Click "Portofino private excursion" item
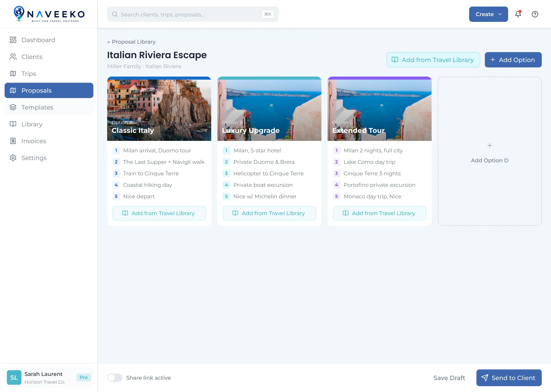551x392 pixels. (x=379, y=185)
